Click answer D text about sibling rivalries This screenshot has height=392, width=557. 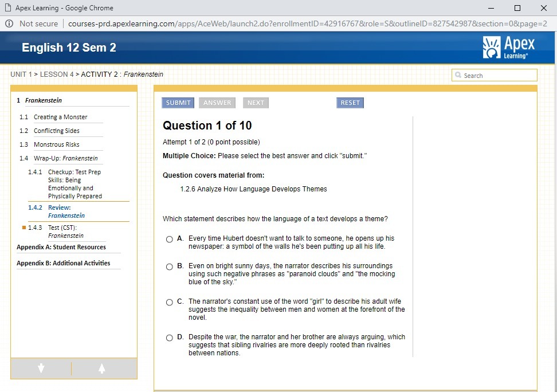click(297, 345)
